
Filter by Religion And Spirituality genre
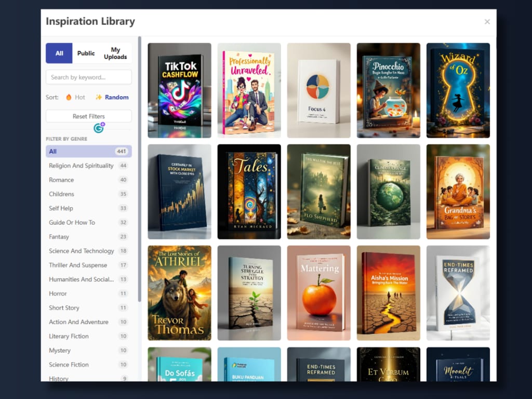tap(88, 166)
